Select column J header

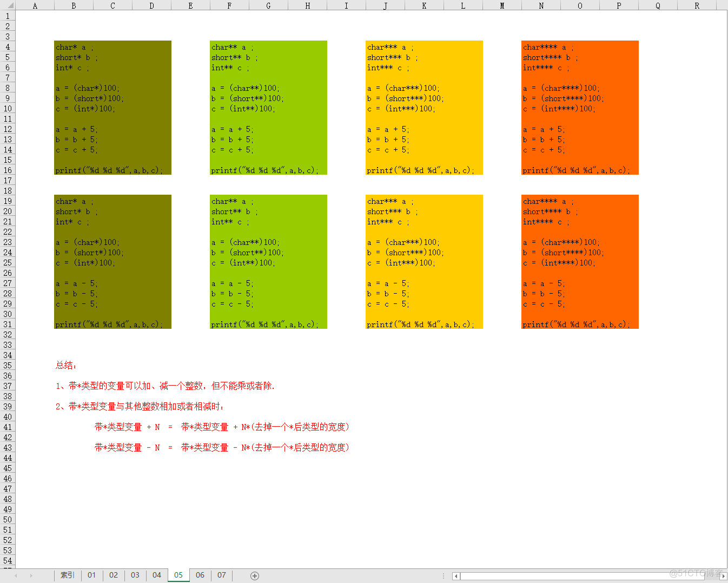pyautogui.click(x=385, y=5)
